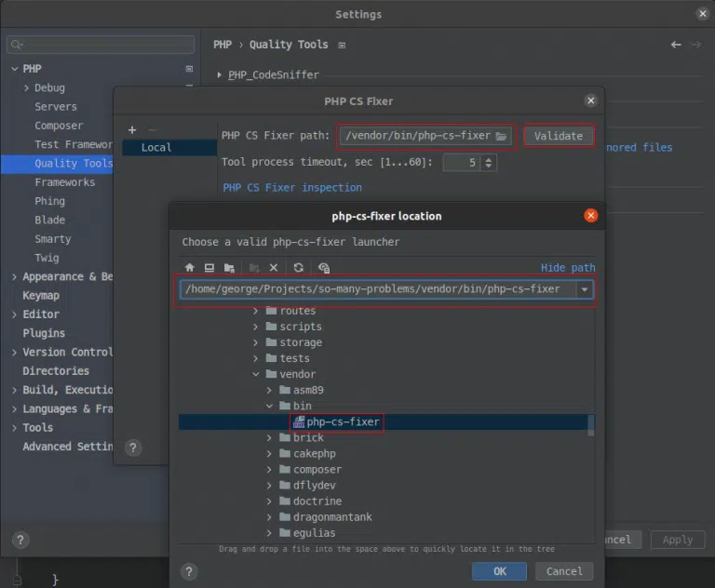Expand the routes folder

click(256, 311)
